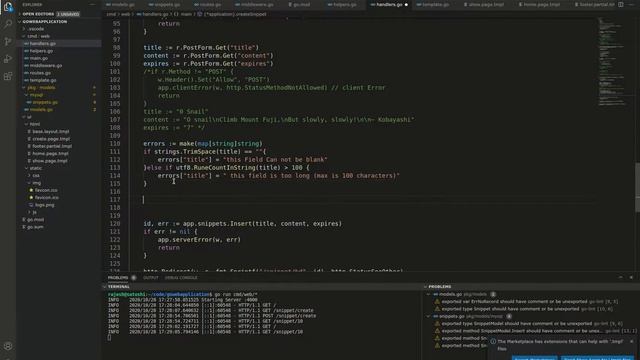Open the Run and Debug view icon
Viewport: 640px width, 360px height.
(8, 59)
